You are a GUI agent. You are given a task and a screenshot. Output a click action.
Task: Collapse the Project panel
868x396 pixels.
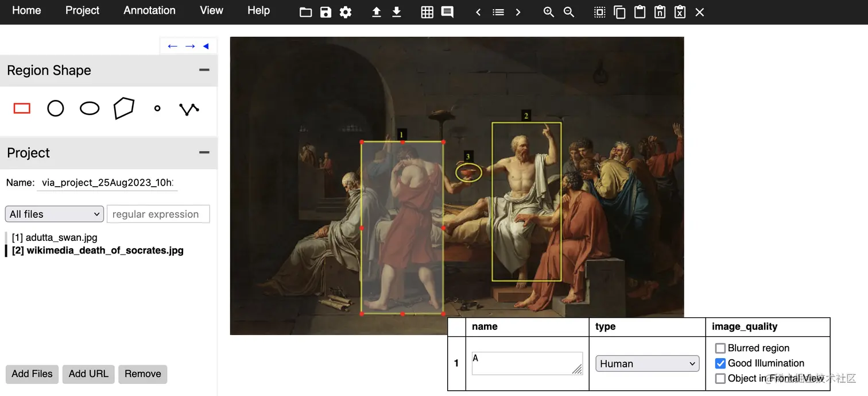204,153
